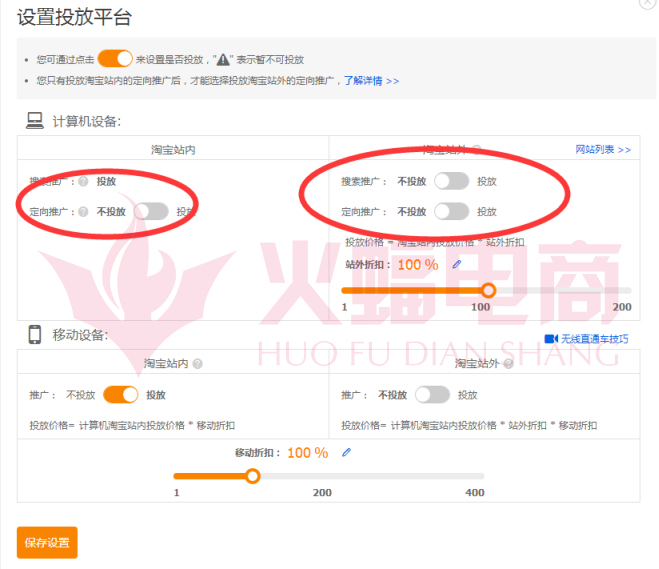Click the 设置投放平台 dialog title

[x=74, y=17]
